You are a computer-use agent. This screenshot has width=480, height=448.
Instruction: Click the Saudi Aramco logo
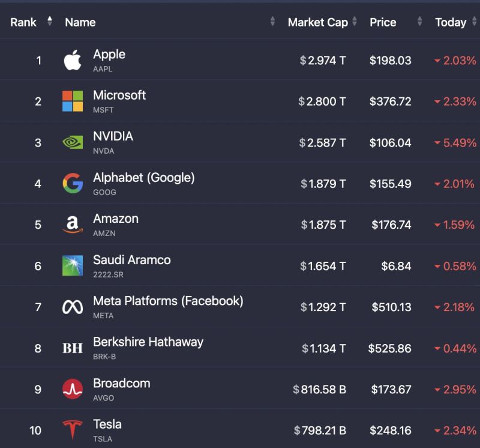[x=73, y=265]
